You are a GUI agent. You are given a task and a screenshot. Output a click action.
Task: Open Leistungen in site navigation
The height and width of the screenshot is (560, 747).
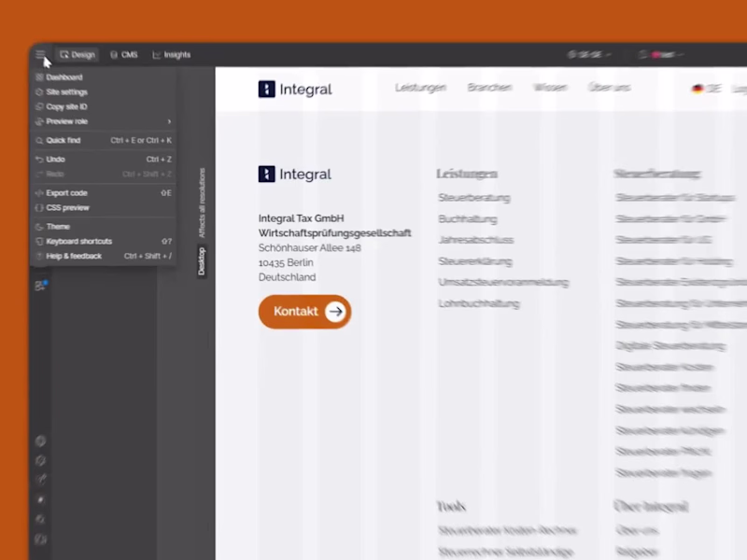[x=421, y=88]
